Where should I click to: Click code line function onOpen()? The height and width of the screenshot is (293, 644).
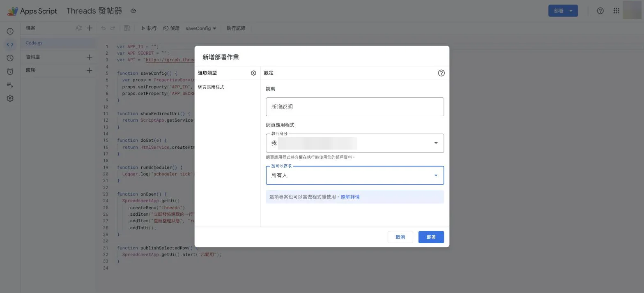click(142, 194)
